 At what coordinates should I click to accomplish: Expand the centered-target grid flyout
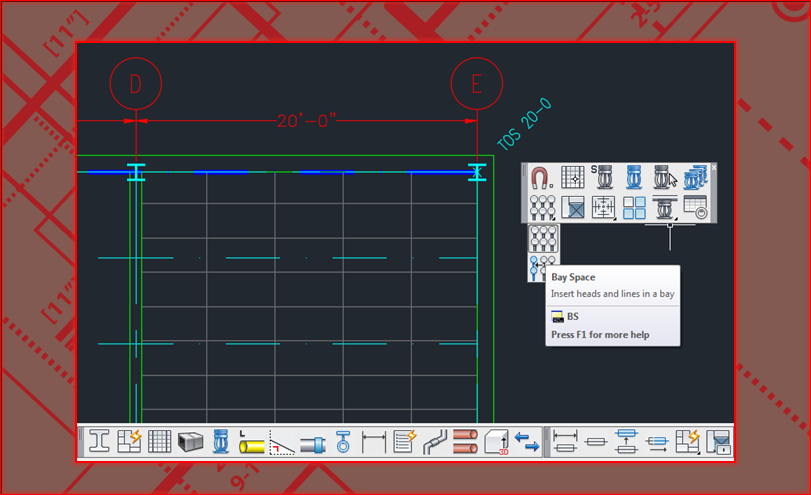pos(612,218)
